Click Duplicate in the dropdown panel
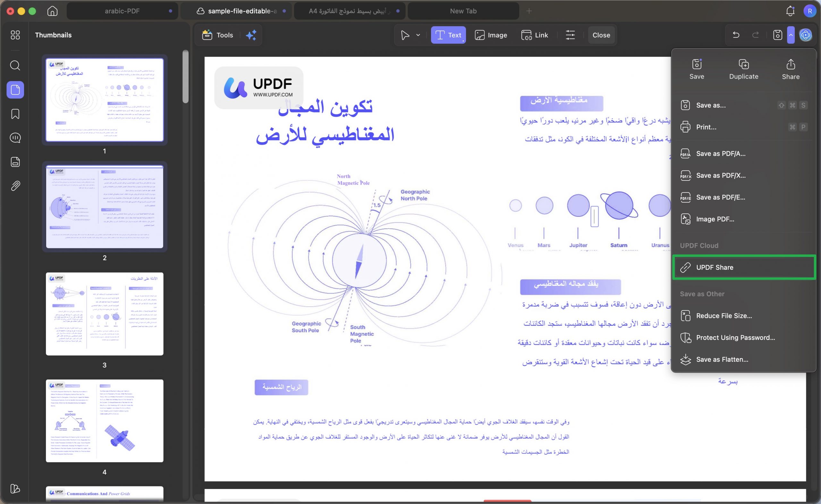The image size is (821, 504). coord(744,69)
